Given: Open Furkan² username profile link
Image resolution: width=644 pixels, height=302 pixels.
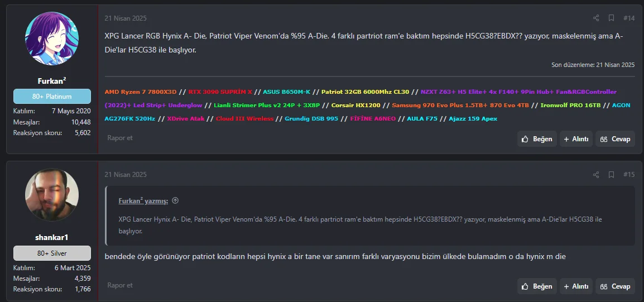Looking at the screenshot, I should (52, 80).
